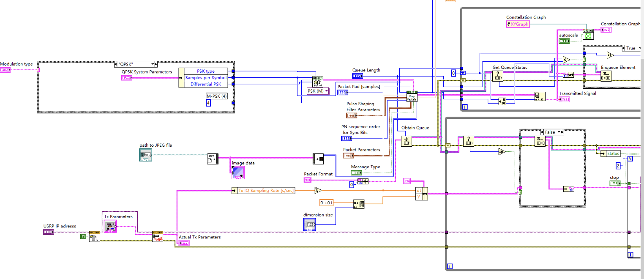
Task: Click the Get Queue Status icon under its label
Action: pyautogui.click(x=497, y=76)
